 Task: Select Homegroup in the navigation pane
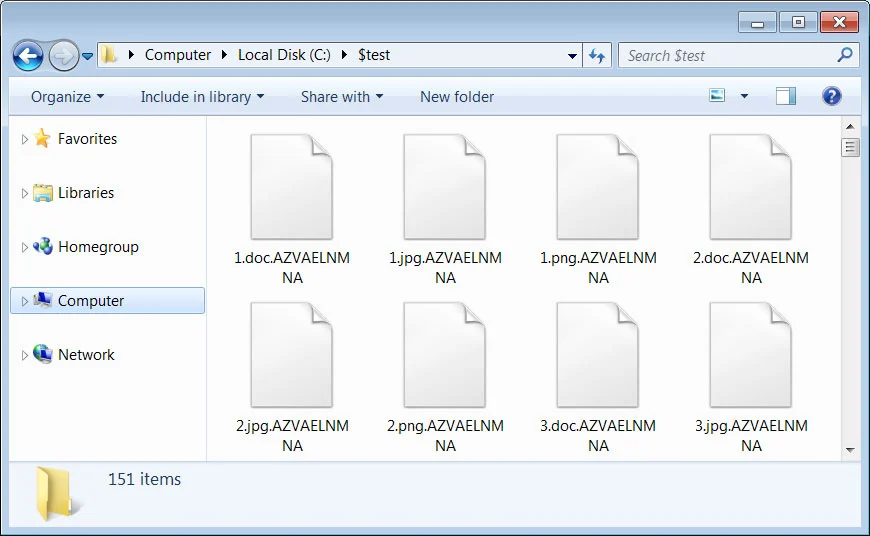98,247
